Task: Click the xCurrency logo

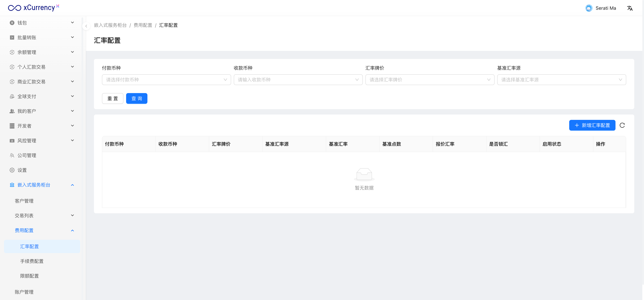Action: click(34, 8)
